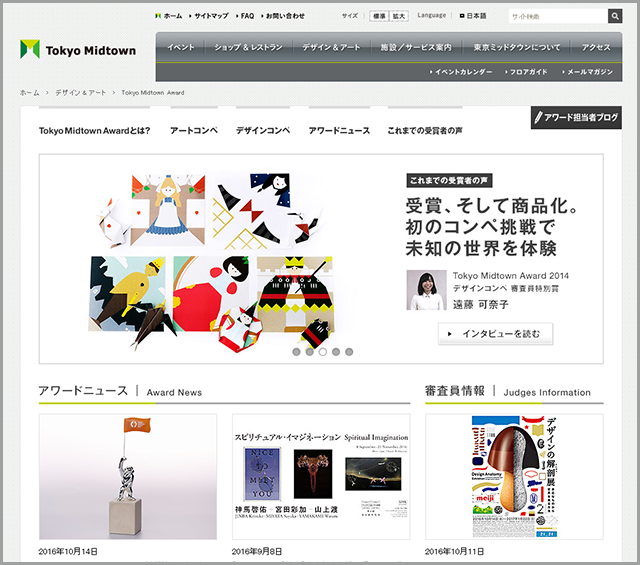Switch to アートコンペ tab
640x565 pixels.
[194, 131]
